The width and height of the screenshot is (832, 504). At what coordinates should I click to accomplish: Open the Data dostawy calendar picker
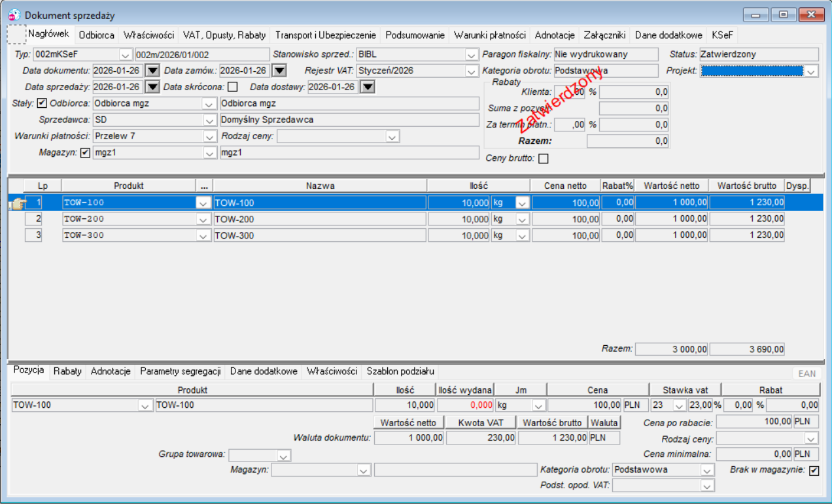coord(367,87)
